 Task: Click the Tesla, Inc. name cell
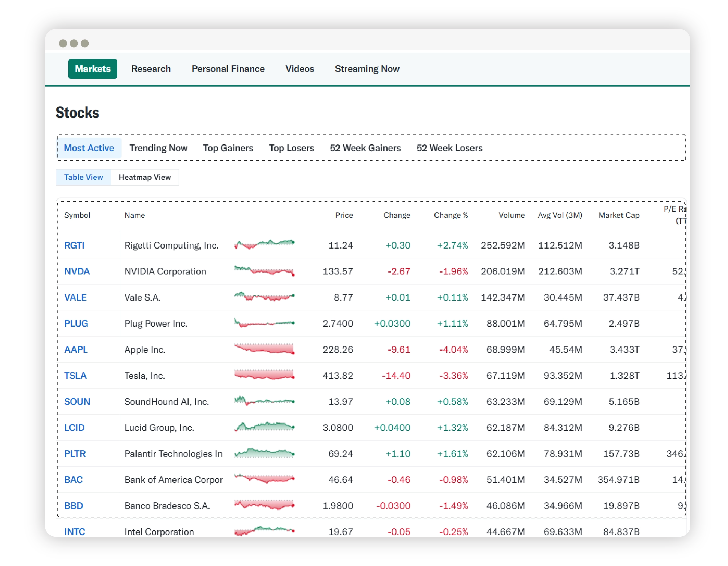click(145, 375)
